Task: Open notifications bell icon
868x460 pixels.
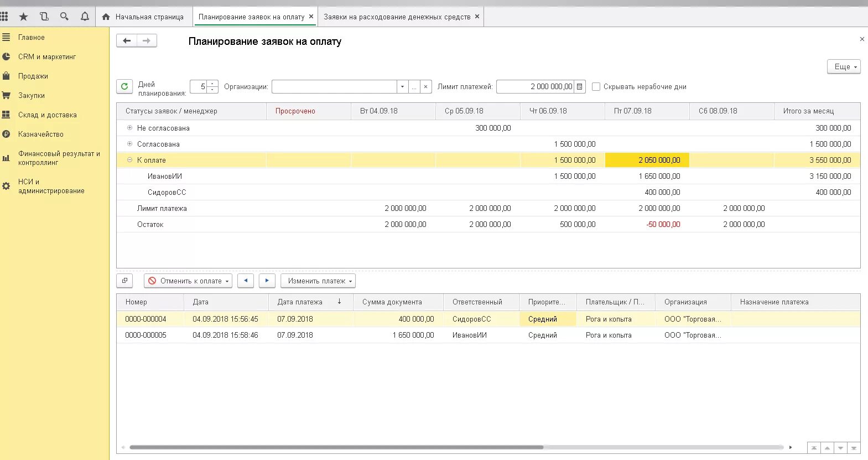Action: 85,17
